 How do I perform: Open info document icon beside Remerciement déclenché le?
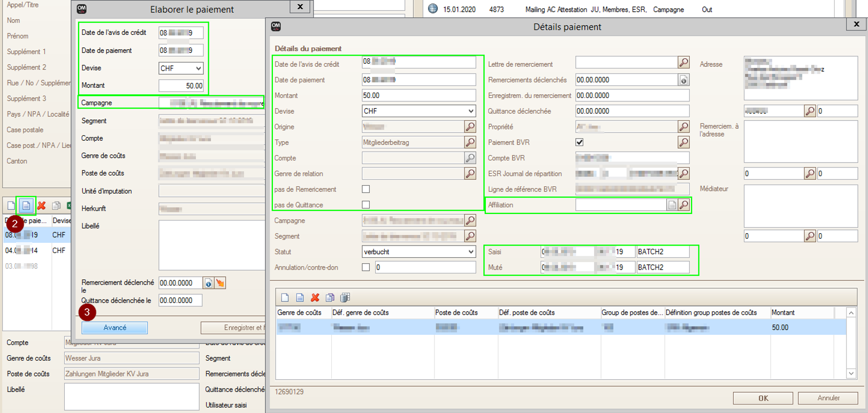(x=209, y=283)
